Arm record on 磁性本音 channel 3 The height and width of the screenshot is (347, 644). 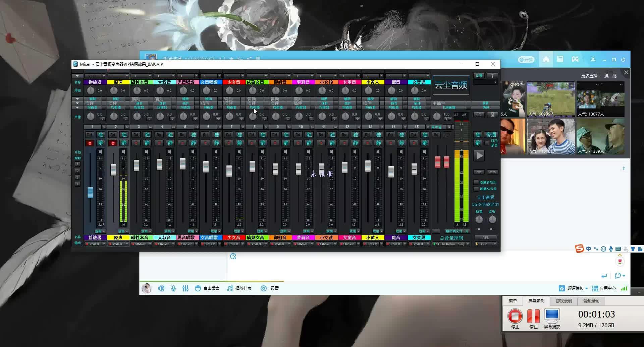click(x=136, y=143)
